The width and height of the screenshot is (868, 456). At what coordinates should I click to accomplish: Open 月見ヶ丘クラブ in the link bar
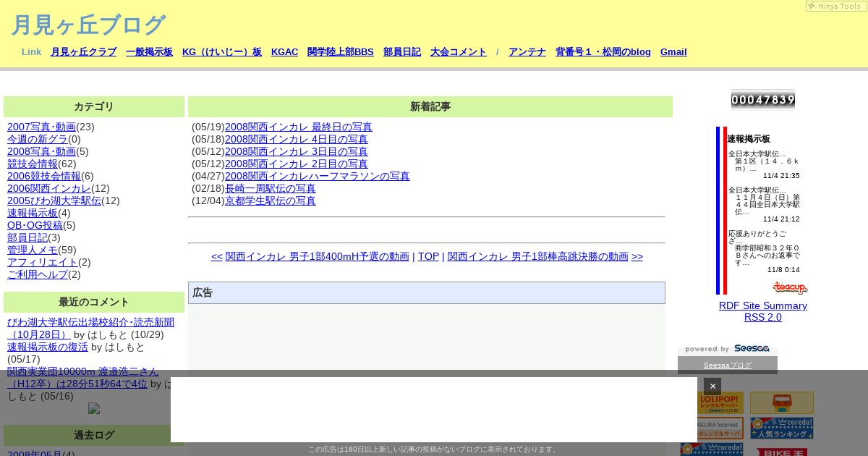coord(83,52)
